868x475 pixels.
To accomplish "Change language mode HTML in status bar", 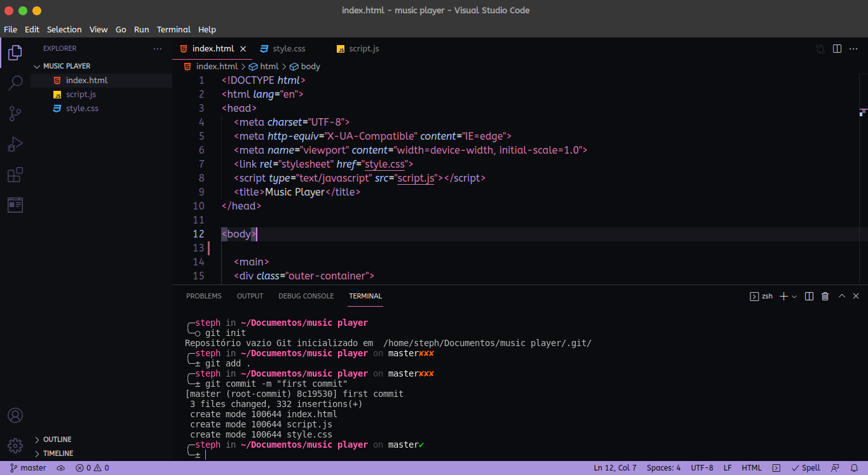I will (x=752, y=468).
